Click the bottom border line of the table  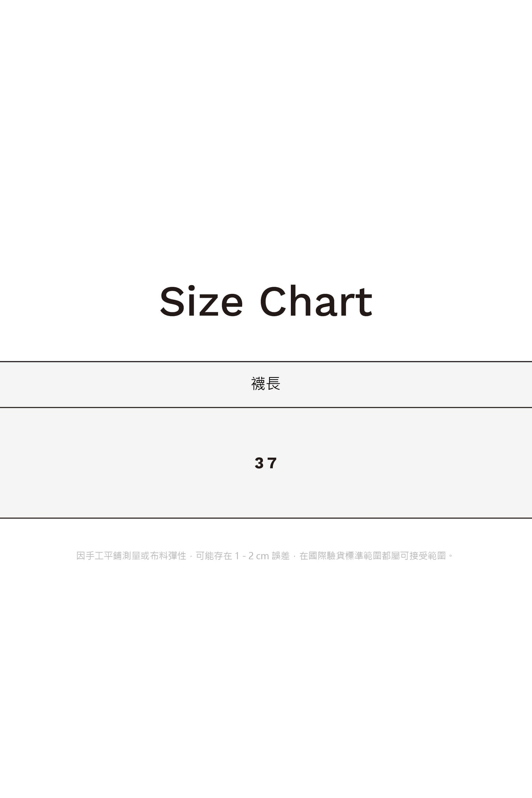pyautogui.click(x=266, y=518)
